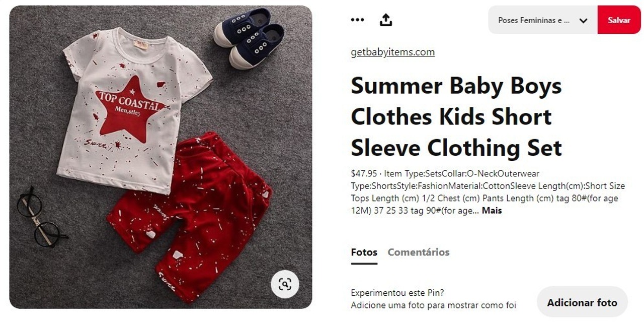Select the Poses Femininas board name
The width and height of the screenshot is (644, 323).
pyautogui.click(x=534, y=21)
